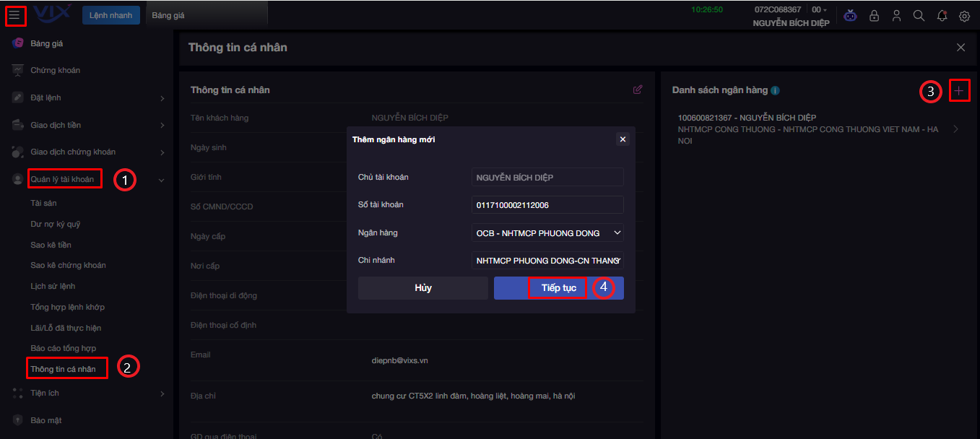This screenshot has width=980, height=439.
Task: Open Thông tin cá nhân submenu item
Action: click(x=63, y=369)
